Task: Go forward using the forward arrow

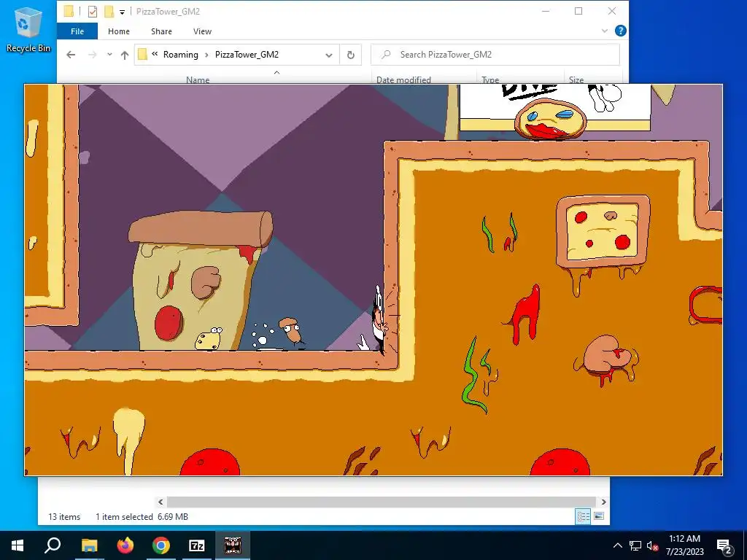Action: click(x=93, y=55)
